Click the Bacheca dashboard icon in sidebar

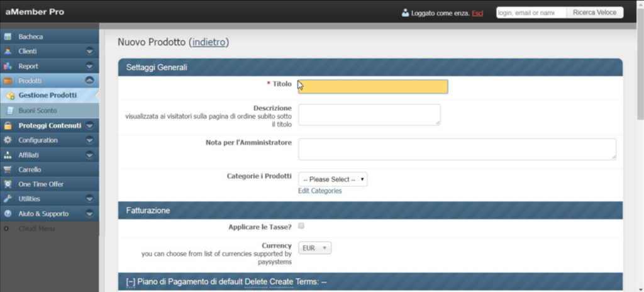tap(8, 37)
